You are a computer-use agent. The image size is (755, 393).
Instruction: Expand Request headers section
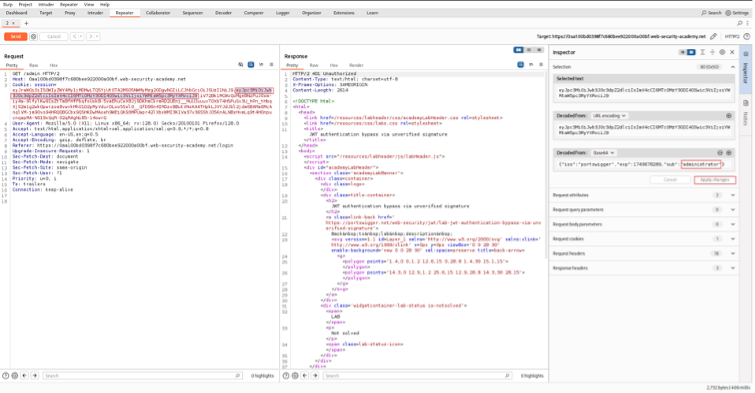pyautogui.click(x=733, y=253)
